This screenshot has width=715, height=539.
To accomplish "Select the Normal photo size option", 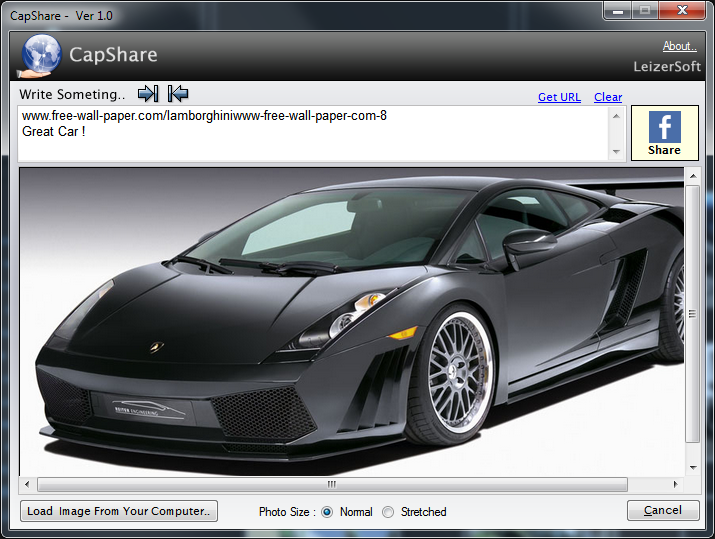I will pos(327,512).
